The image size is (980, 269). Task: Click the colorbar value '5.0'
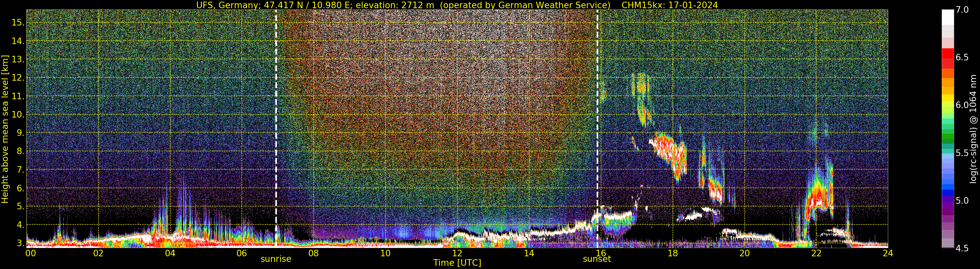coord(962,200)
